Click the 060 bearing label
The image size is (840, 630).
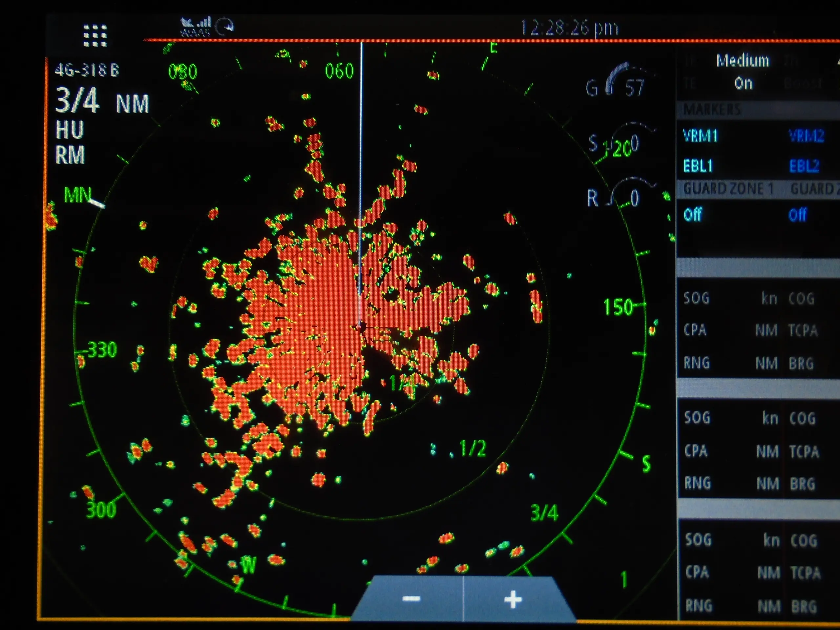(x=340, y=71)
